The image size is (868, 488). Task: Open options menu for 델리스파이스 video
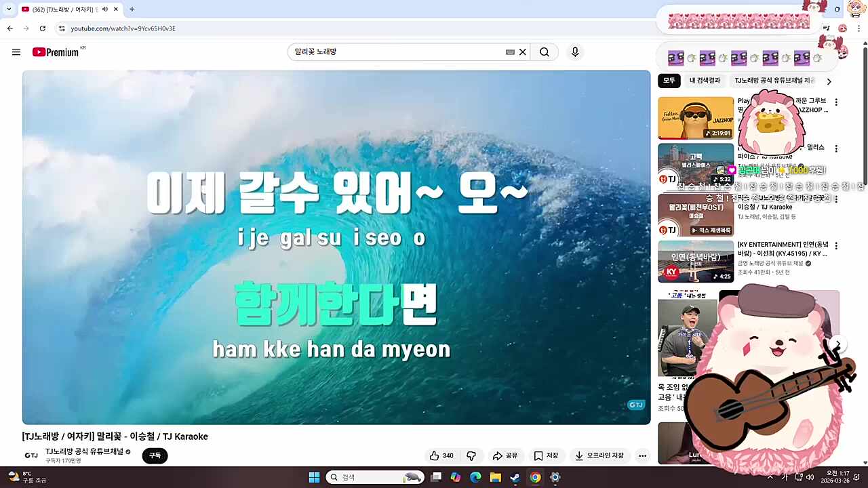[x=836, y=148]
